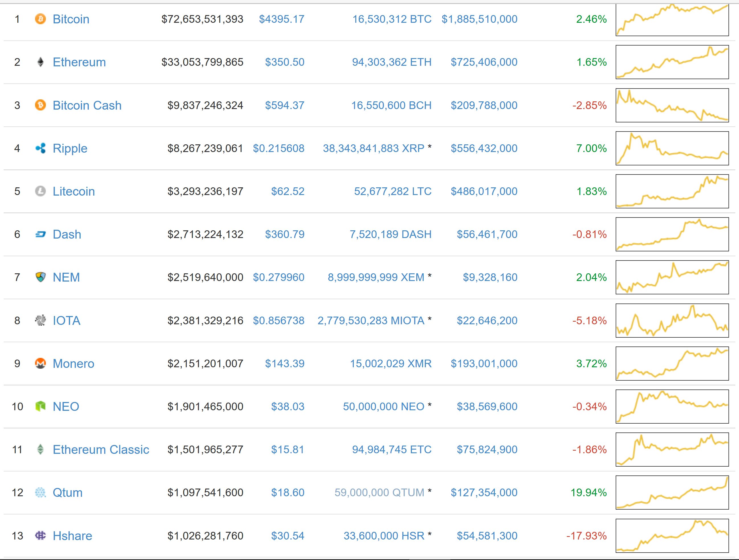739x560 pixels.
Task: Click NEM price $0.279960
Action: [279, 277]
